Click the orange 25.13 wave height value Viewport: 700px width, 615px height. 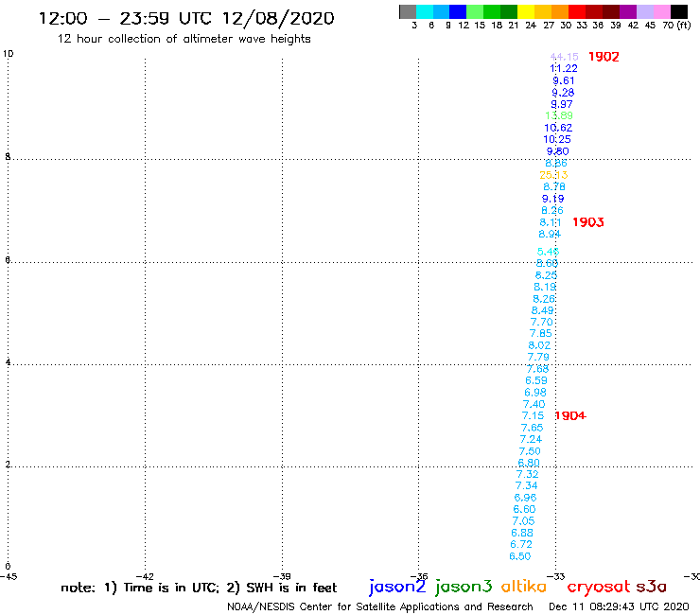[x=553, y=175]
